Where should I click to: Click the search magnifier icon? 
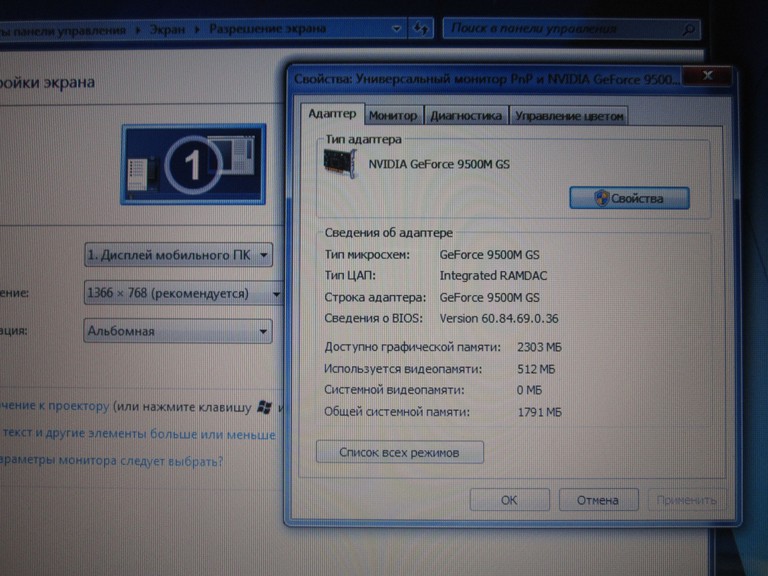click(689, 29)
